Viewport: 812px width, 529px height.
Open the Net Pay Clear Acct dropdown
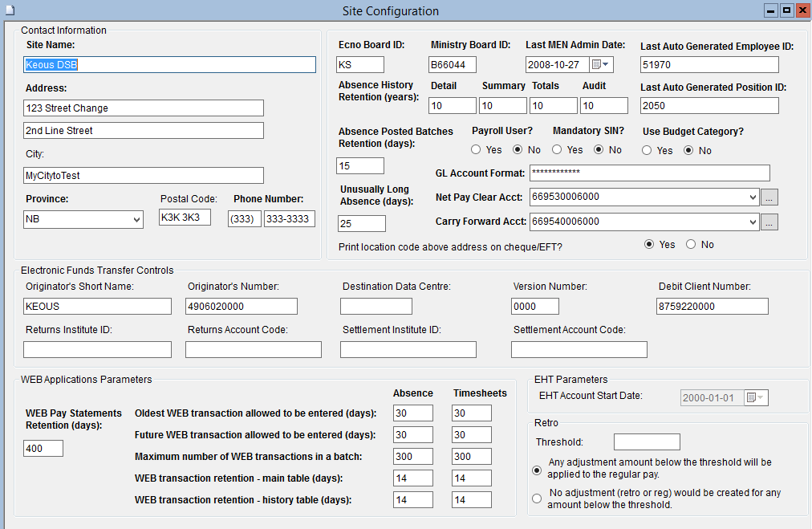point(751,197)
